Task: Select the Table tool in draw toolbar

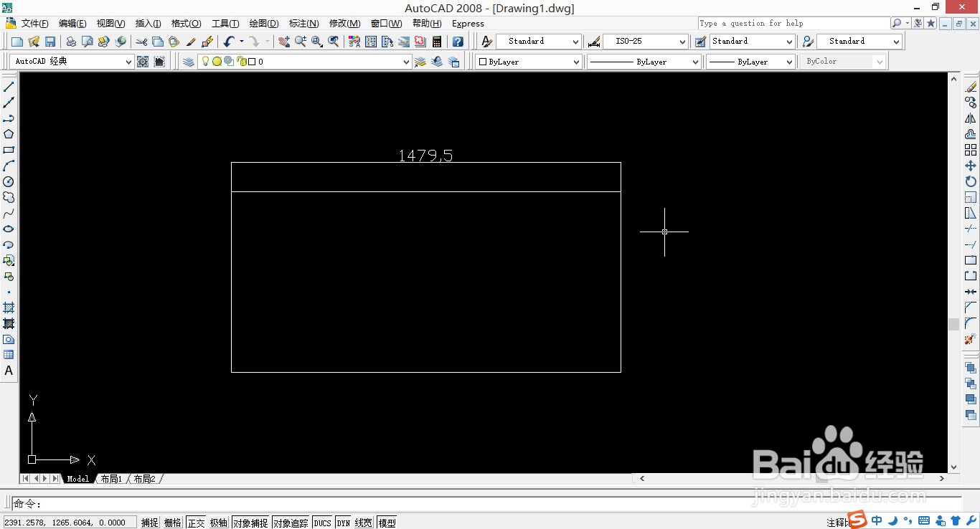Action: 9,355
